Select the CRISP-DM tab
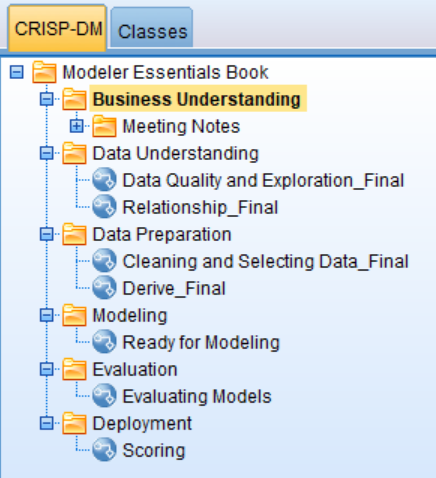The width and height of the screenshot is (436, 478). click(x=57, y=28)
